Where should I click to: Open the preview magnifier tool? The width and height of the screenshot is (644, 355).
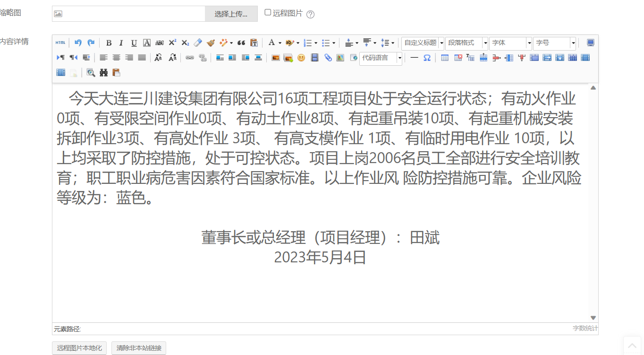[x=91, y=72]
